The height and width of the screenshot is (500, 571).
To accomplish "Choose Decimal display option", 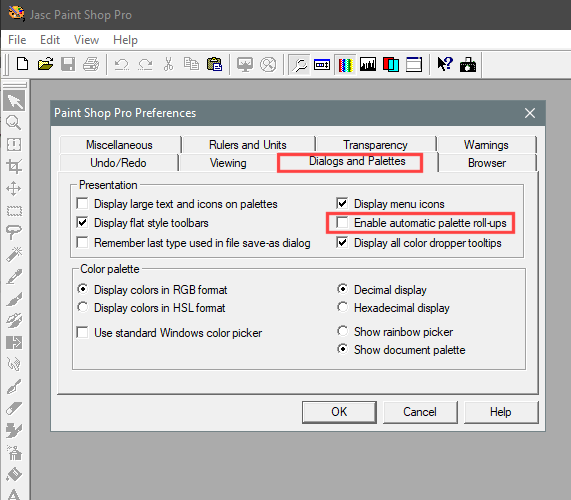I will click(x=342, y=289).
